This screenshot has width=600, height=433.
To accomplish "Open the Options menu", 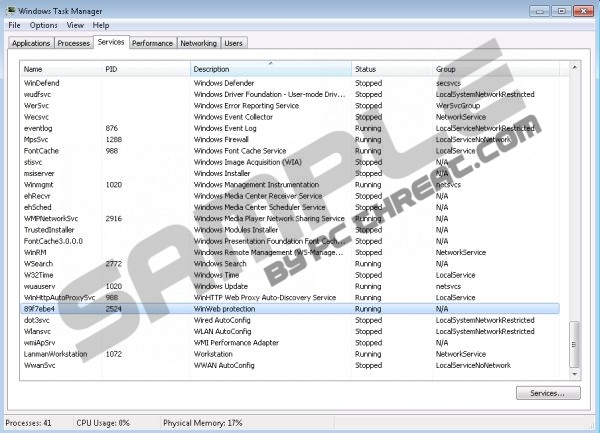I will click(x=43, y=24).
